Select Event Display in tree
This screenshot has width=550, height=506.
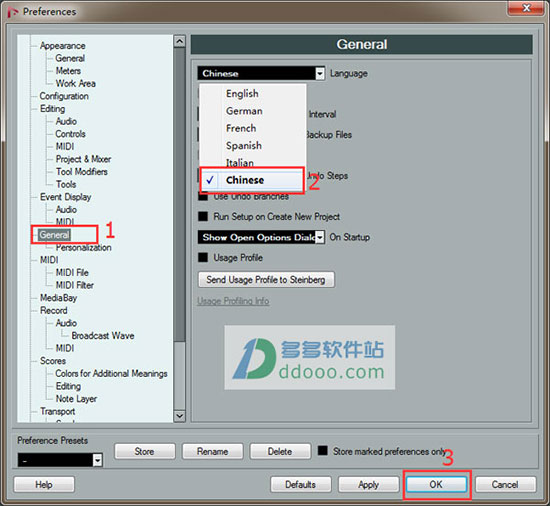[x=66, y=197]
